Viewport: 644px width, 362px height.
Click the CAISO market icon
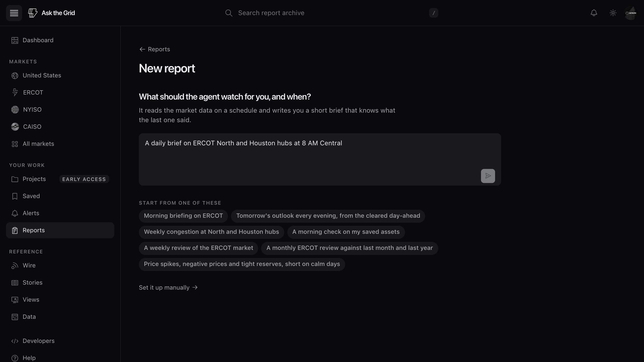coord(15,127)
